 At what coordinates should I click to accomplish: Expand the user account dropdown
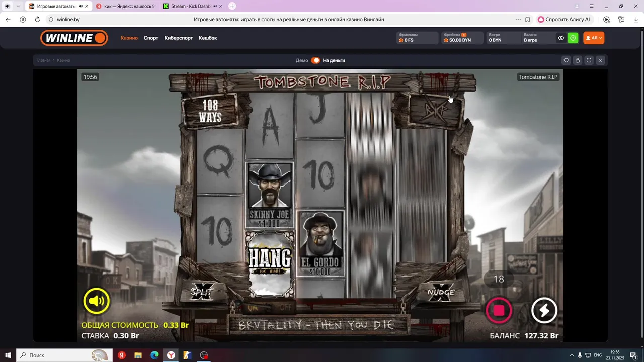[594, 38]
